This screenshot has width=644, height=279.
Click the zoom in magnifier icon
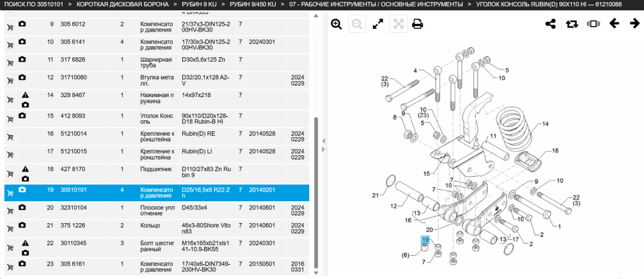click(336, 24)
